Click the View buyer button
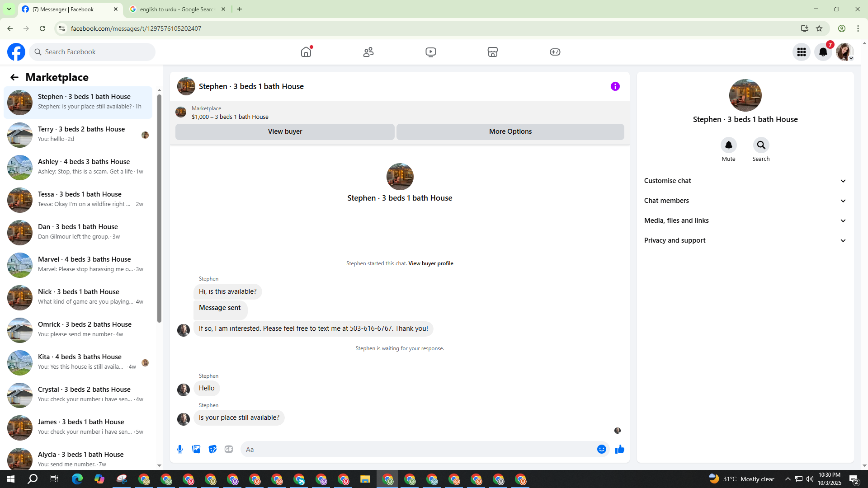The height and width of the screenshot is (488, 868). 285,131
